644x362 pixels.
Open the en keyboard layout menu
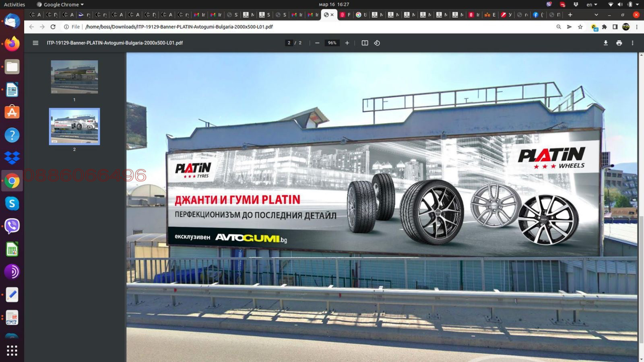592,4
